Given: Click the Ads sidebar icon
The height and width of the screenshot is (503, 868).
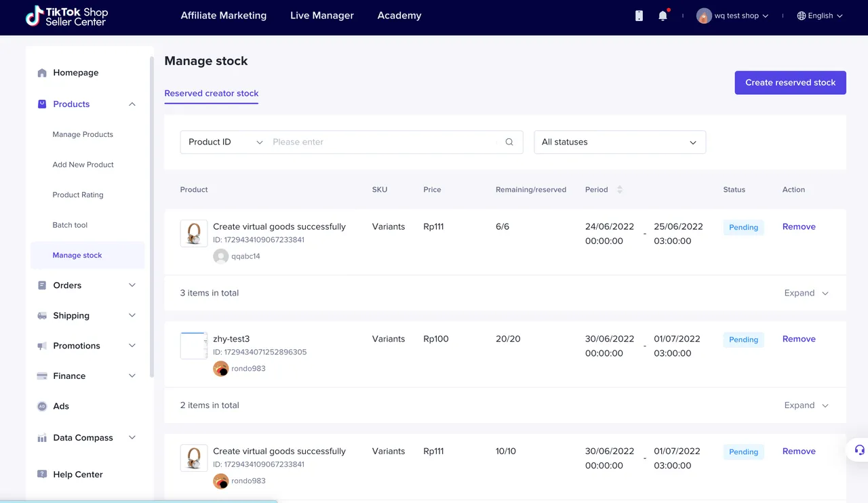Looking at the screenshot, I should (42, 407).
